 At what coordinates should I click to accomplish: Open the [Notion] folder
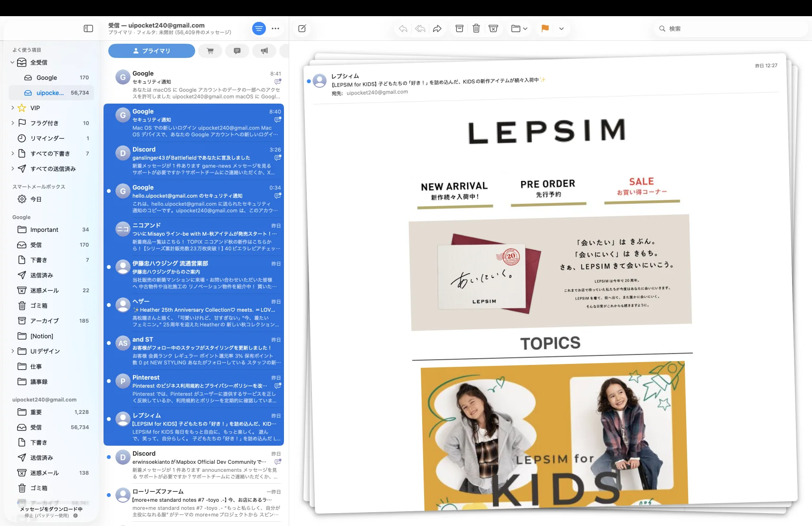coord(51,336)
